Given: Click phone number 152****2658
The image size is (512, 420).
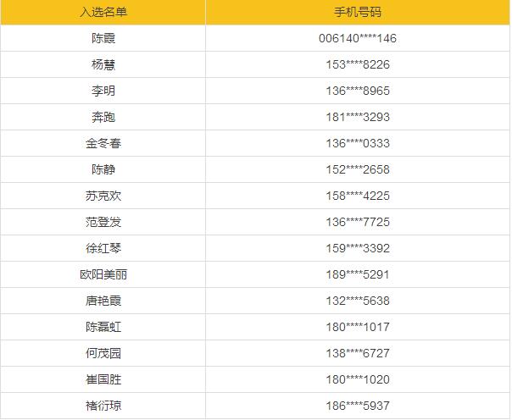Looking at the screenshot, I should pos(357,169).
